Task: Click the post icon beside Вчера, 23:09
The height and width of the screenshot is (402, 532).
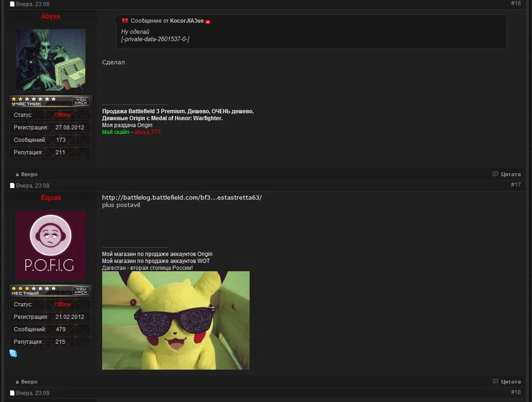Action: (x=12, y=393)
